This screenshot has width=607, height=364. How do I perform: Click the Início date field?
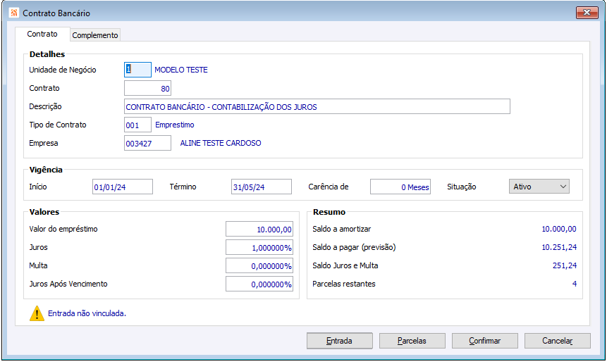[123, 187]
